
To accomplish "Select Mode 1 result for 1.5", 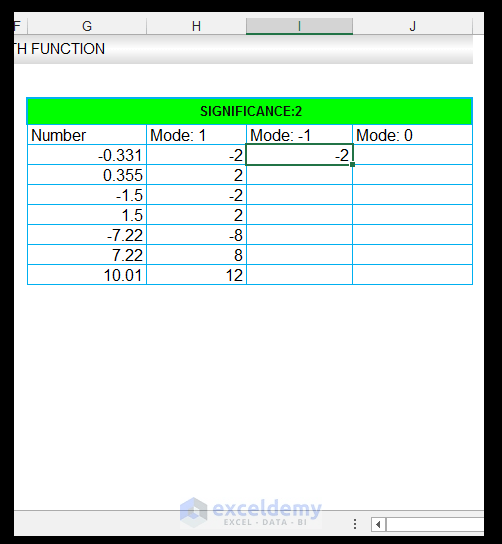I will click(196, 215).
